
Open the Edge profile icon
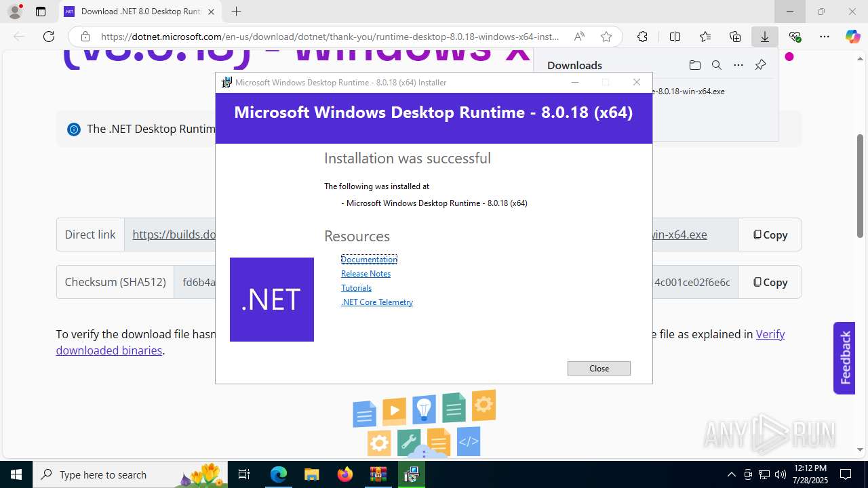point(15,12)
